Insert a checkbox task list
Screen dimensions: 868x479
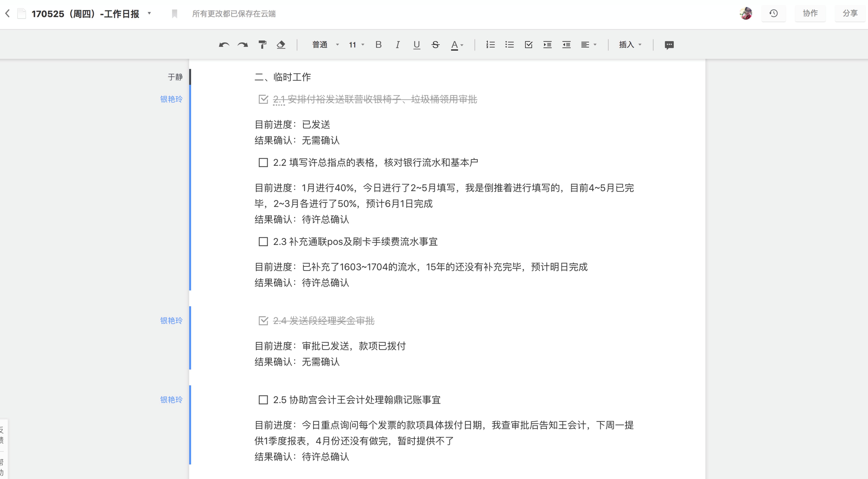click(x=528, y=44)
